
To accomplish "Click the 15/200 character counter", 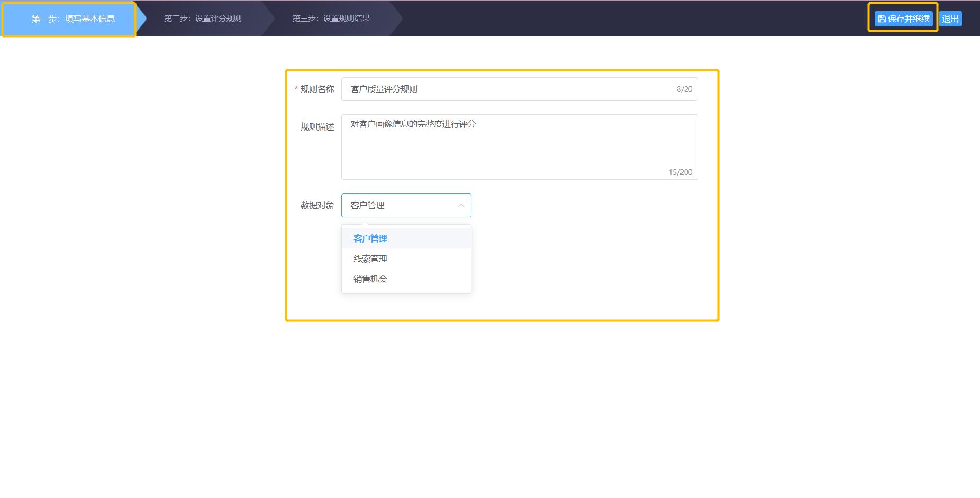I will tap(680, 172).
